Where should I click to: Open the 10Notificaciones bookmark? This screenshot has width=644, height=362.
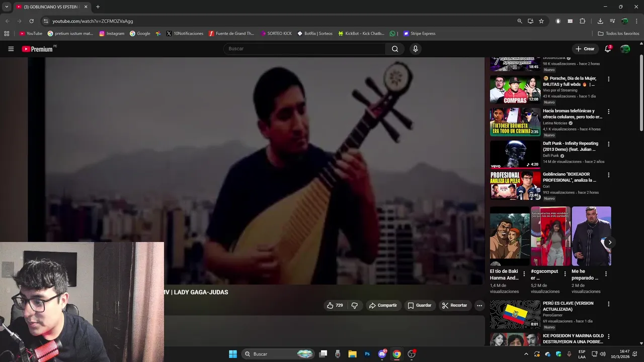click(185, 34)
